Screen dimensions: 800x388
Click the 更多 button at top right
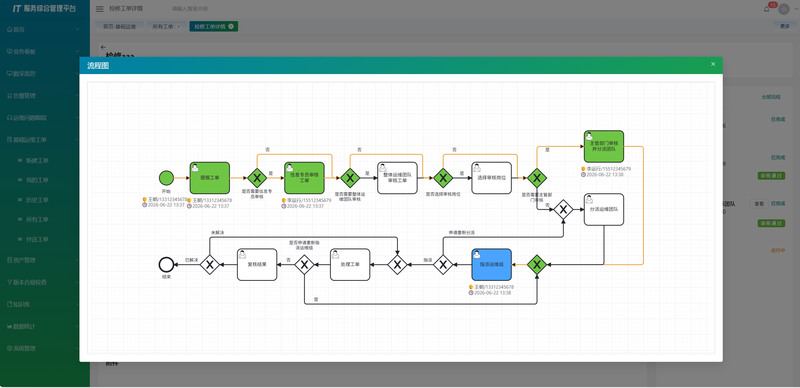pos(785,27)
